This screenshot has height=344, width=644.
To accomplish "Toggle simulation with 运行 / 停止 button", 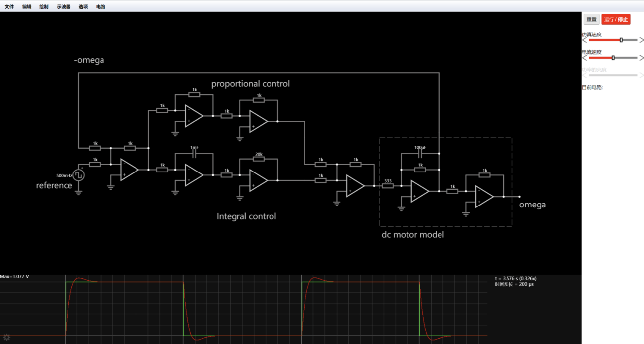I will pyautogui.click(x=616, y=19).
